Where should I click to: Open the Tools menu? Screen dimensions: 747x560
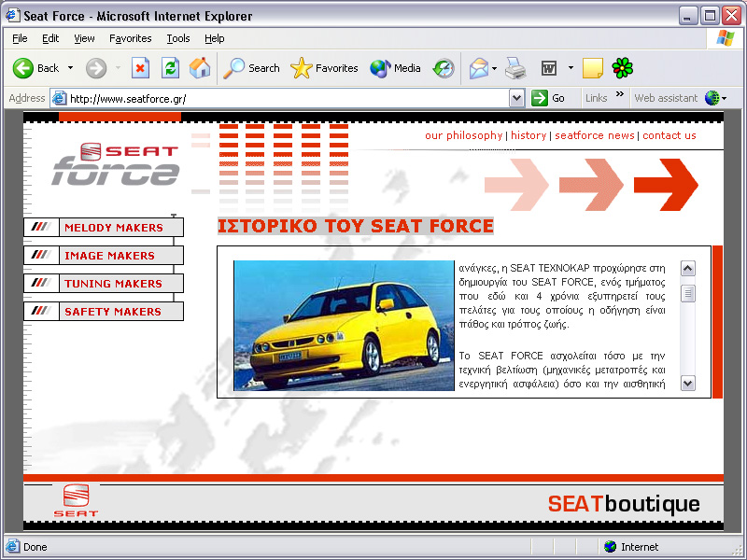pos(178,38)
